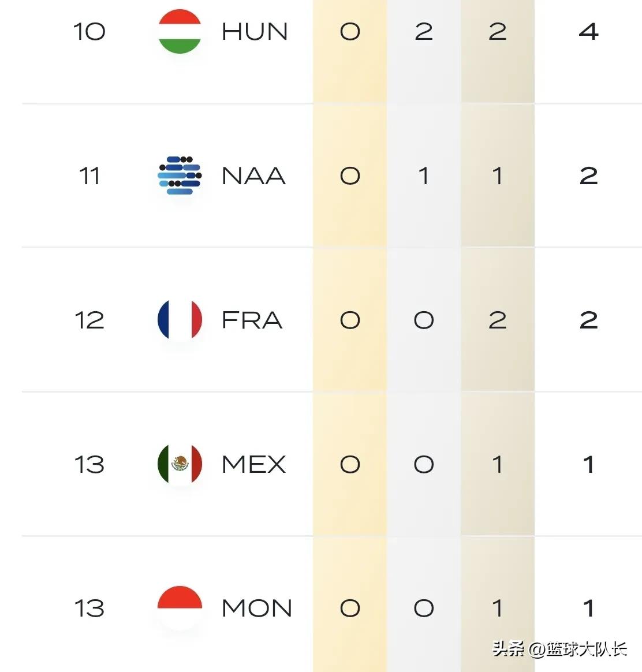642x672 pixels.
Task: Select the MEX country name
Action: coord(253,465)
